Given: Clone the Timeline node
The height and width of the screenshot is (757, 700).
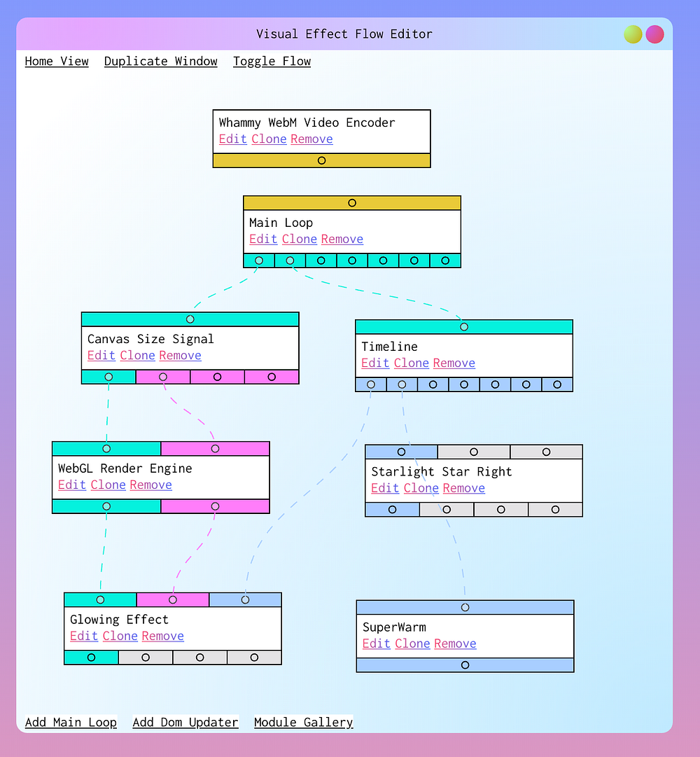Looking at the screenshot, I should 411,363.
